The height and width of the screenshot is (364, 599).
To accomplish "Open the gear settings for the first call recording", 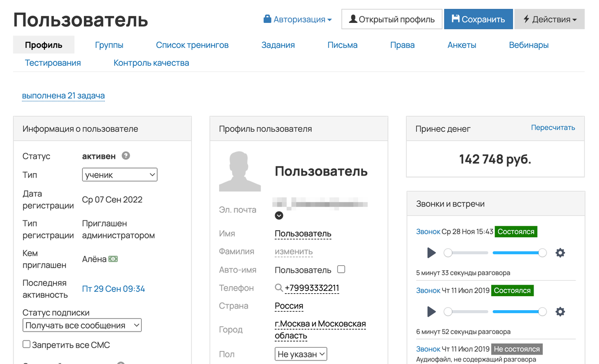I will point(560,253).
